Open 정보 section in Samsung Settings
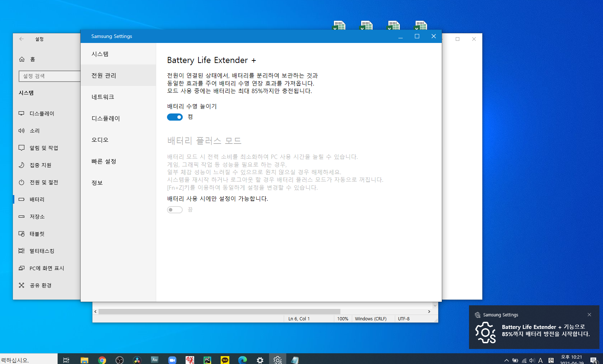Viewport: 603px width, 364px height. pos(118,183)
